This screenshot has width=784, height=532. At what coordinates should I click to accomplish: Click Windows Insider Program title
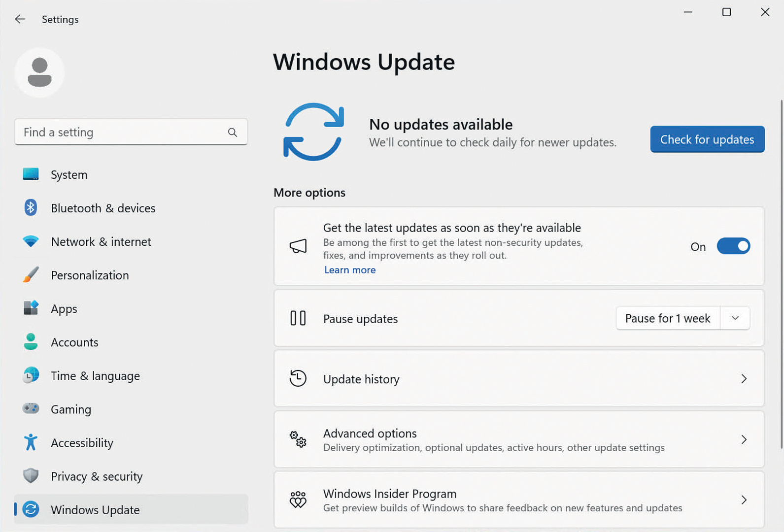[x=390, y=494]
